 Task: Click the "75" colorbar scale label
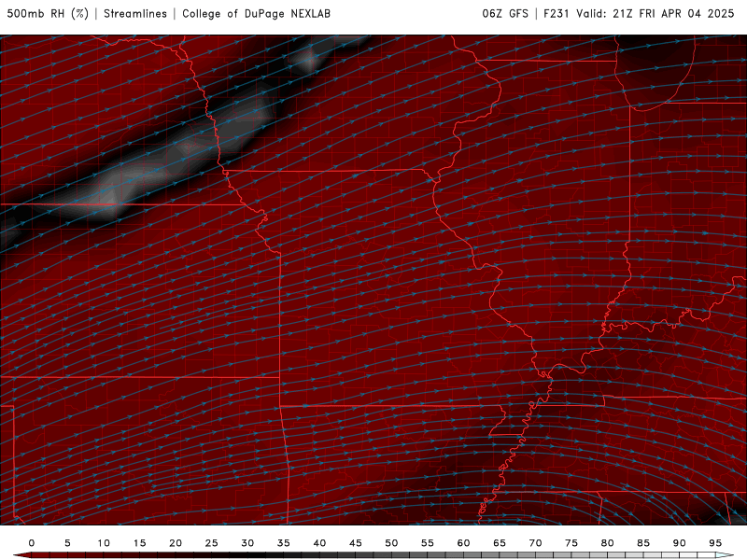571,543
